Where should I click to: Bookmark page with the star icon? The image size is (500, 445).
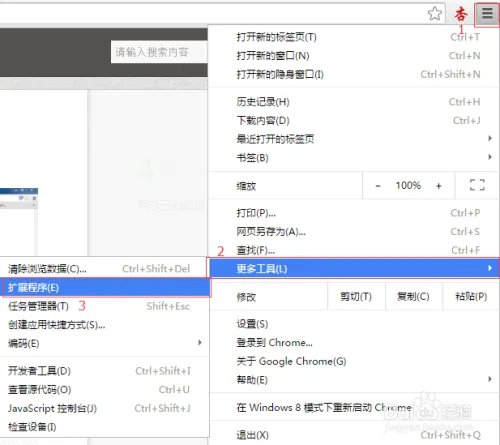click(x=435, y=14)
